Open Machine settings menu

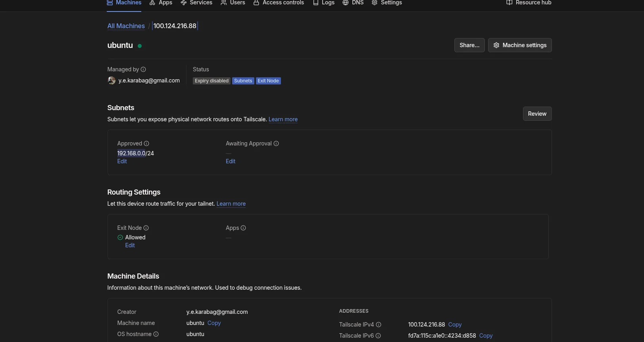click(x=520, y=45)
